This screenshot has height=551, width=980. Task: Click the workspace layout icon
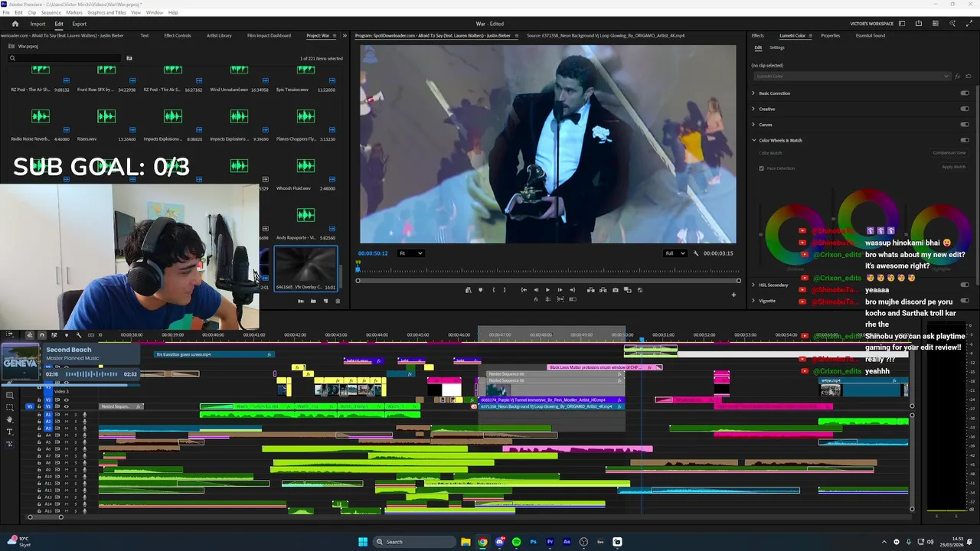(x=902, y=24)
